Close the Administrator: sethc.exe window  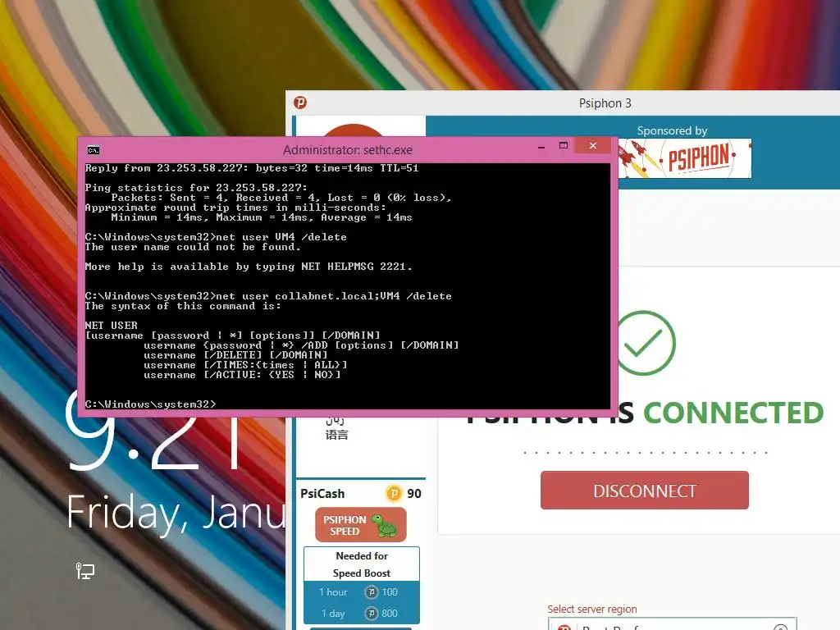(x=592, y=146)
